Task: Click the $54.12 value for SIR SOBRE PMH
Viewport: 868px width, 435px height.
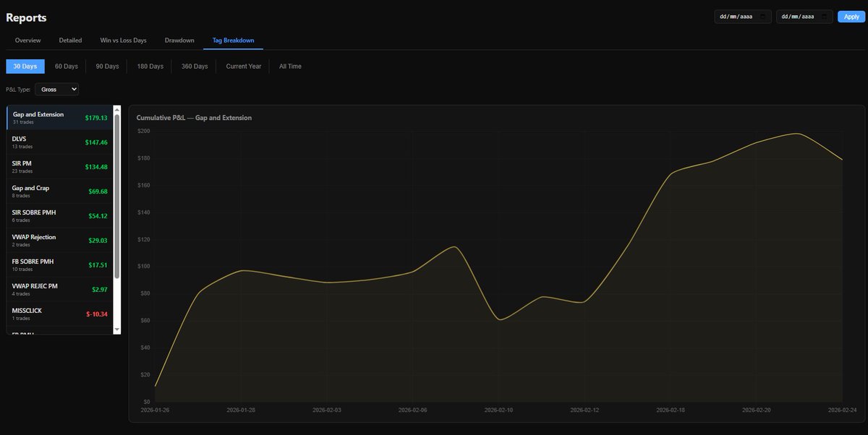Action: (x=98, y=216)
